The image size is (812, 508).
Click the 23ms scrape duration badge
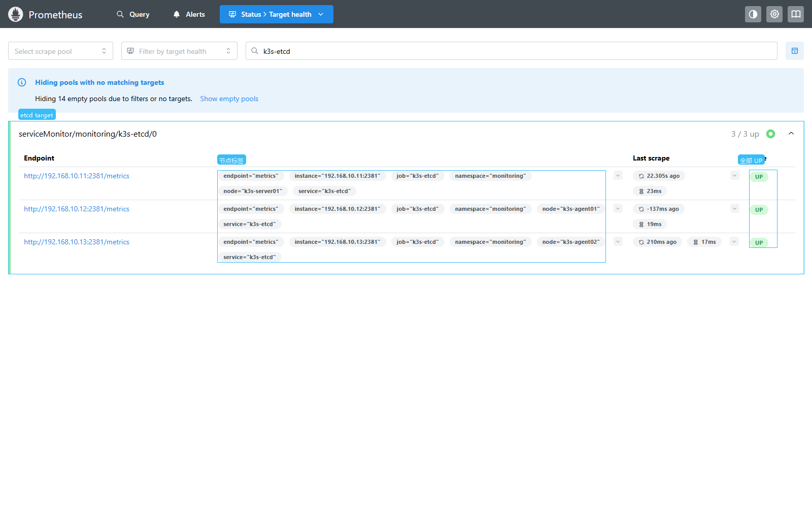pyautogui.click(x=650, y=191)
